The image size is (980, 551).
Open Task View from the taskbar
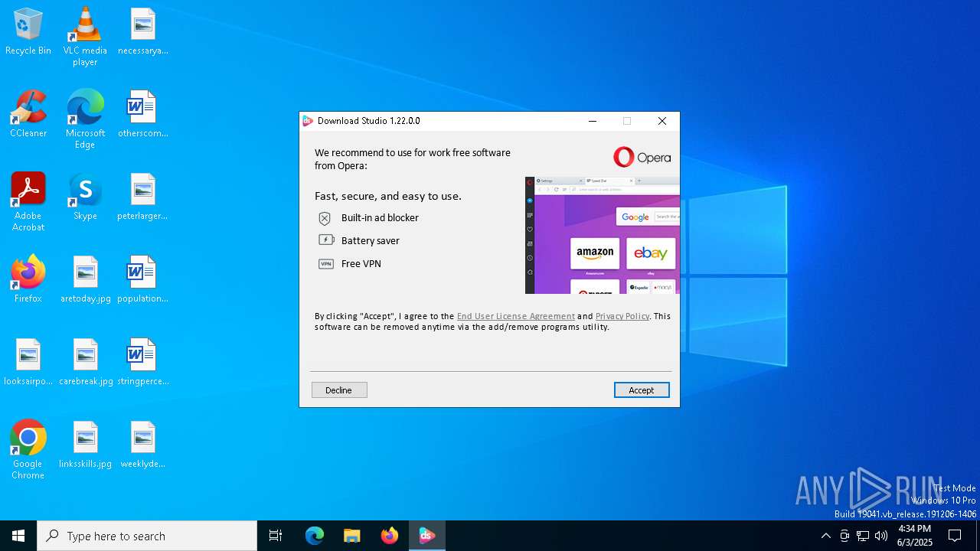coord(276,536)
